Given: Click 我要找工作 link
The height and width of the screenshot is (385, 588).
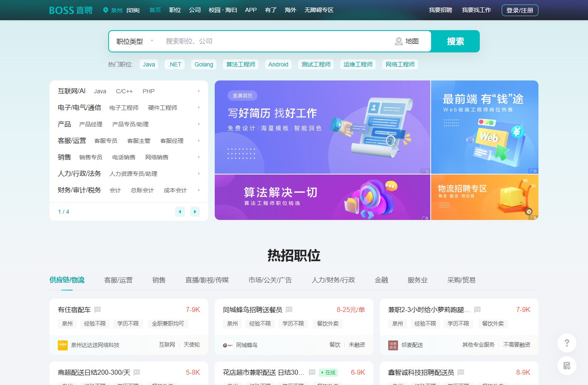Looking at the screenshot, I should [477, 10].
